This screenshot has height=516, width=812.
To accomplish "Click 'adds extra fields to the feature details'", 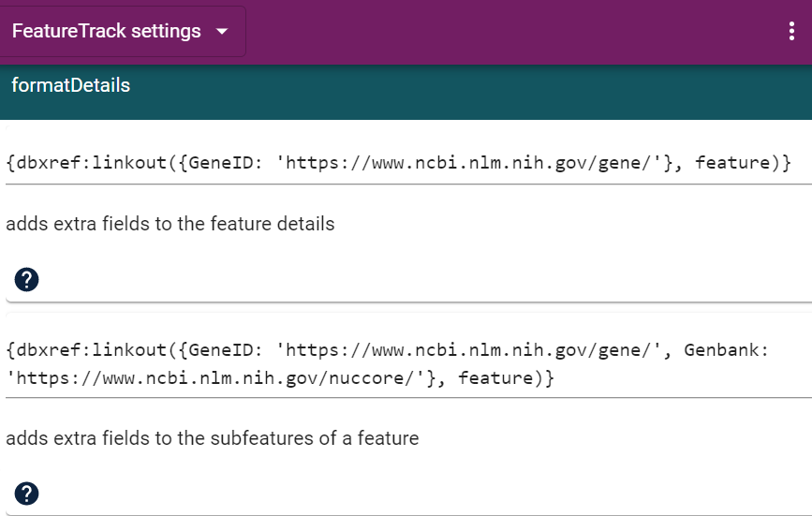I will click(170, 224).
